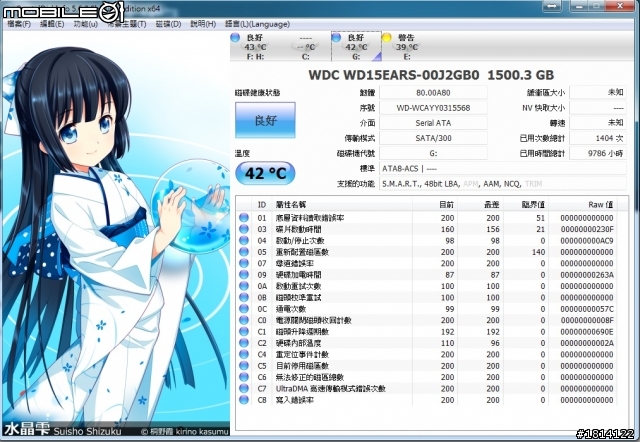
Task: Click status icon of attribute C2 row
Action: [x=244, y=343]
